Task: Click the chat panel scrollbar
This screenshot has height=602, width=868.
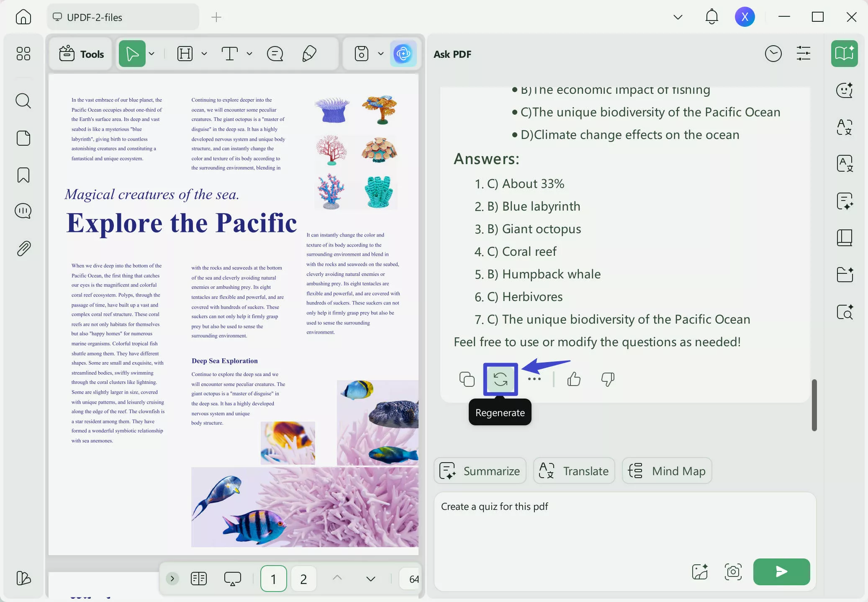Action: click(x=814, y=405)
